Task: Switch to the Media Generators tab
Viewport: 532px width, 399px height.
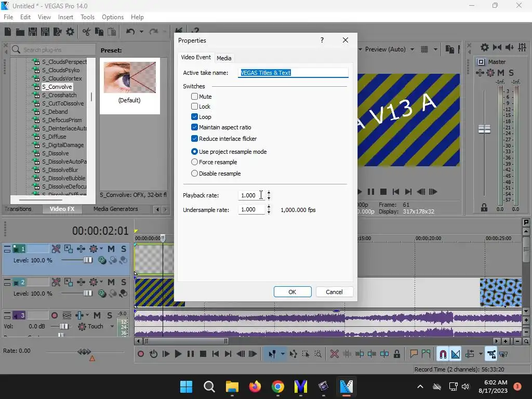Action: (x=116, y=209)
